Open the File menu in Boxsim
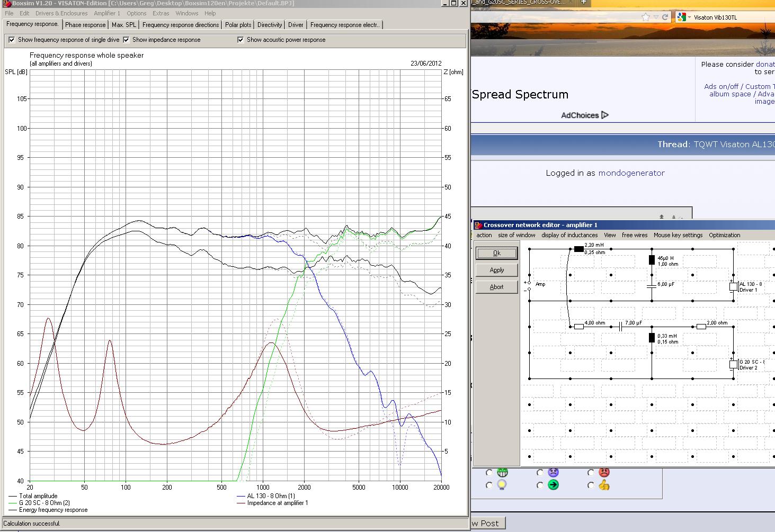Screen dimensions: 775x532 click(10, 13)
